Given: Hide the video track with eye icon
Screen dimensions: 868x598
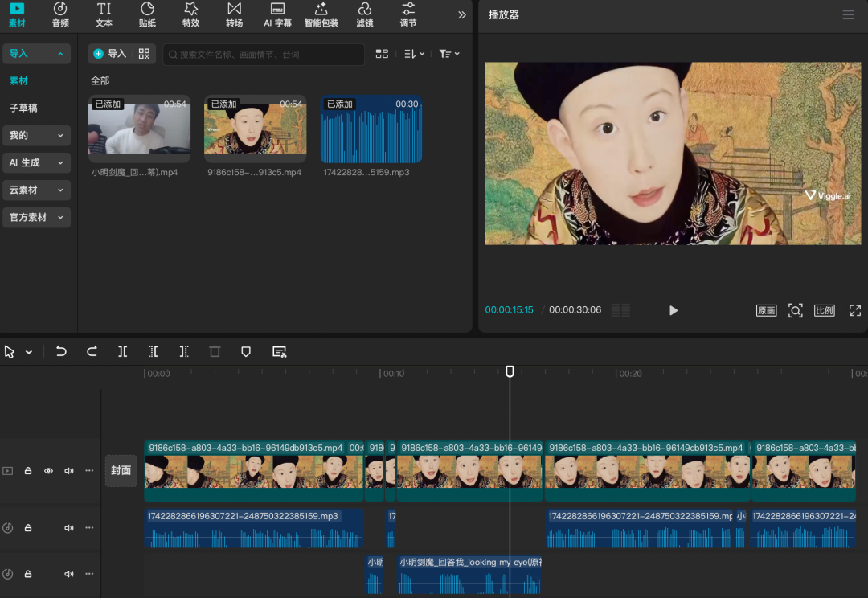Looking at the screenshot, I should [x=48, y=471].
